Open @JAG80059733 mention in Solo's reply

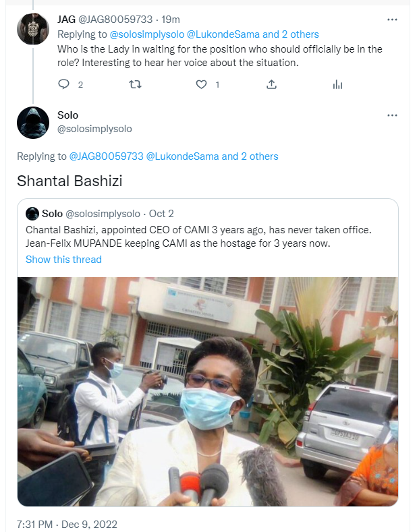click(107, 156)
